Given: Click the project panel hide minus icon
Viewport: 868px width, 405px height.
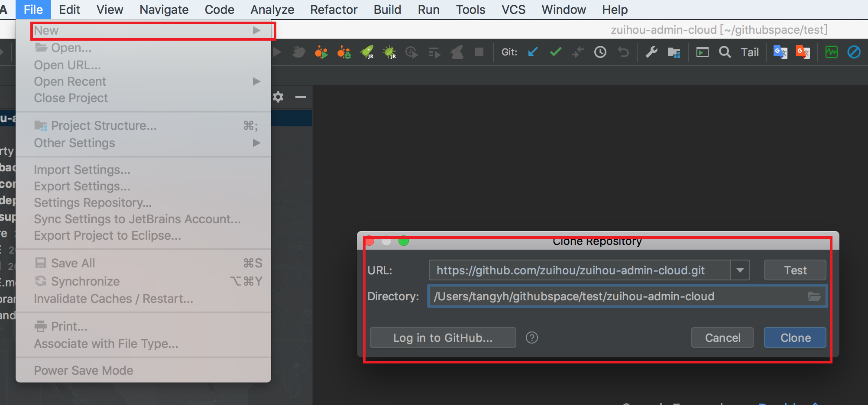Looking at the screenshot, I should (301, 97).
